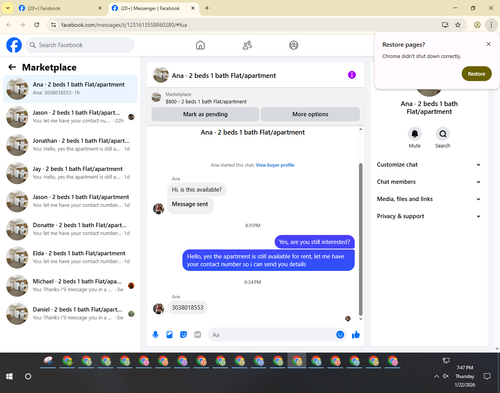View site information icon in address bar
The height and width of the screenshot is (393, 500).
(x=53, y=25)
